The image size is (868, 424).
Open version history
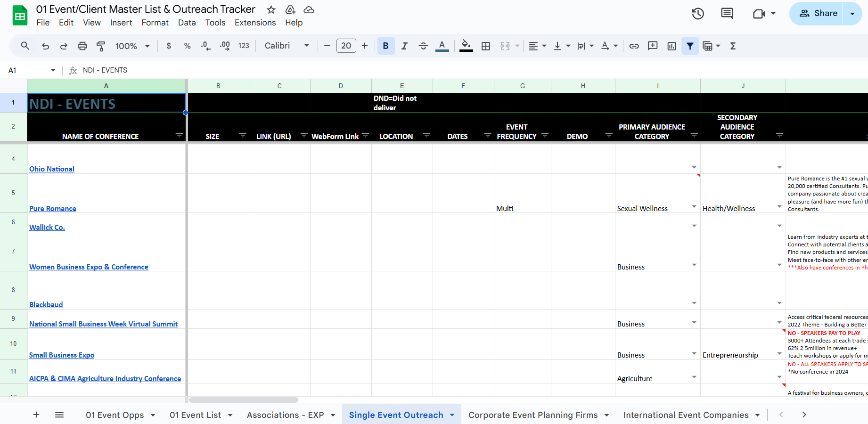(x=698, y=14)
